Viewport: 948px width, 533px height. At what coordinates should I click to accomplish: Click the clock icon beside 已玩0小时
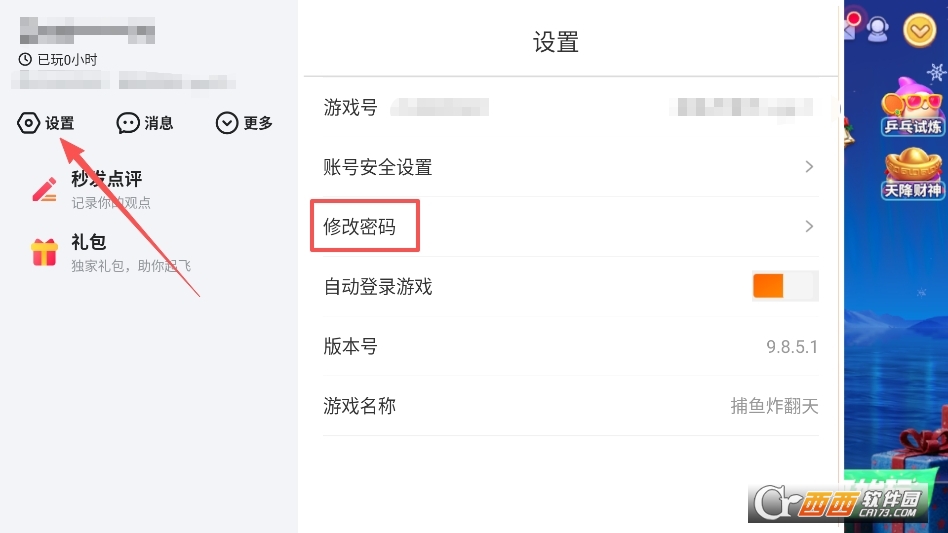(x=25, y=60)
